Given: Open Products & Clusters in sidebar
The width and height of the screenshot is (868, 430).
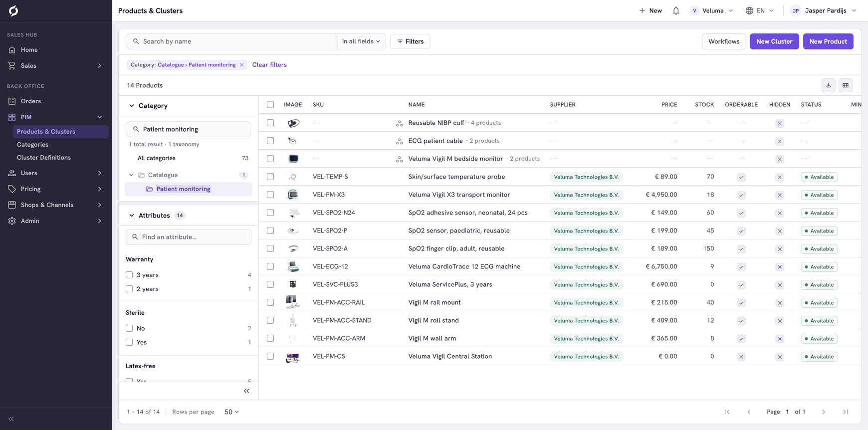Looking at the screenshot, I should click(x=61, y=132).
